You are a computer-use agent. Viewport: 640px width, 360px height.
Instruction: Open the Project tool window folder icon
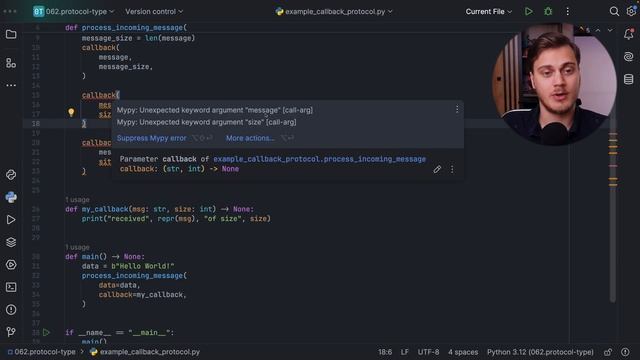11,34
